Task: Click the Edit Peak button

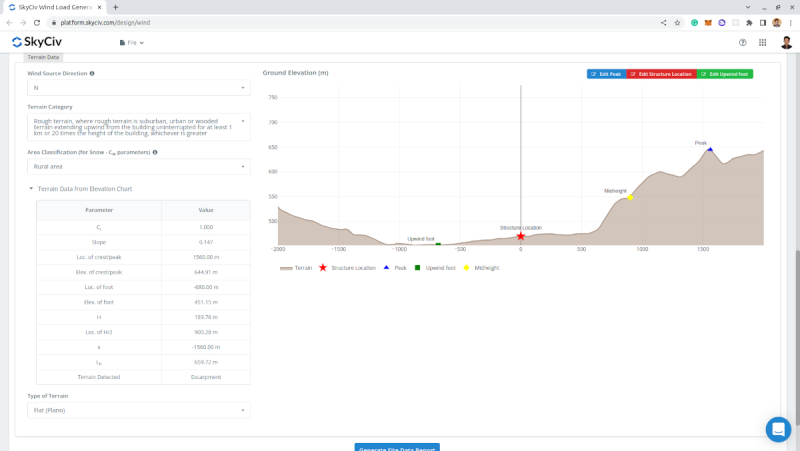Action: (x=606, y=74)
